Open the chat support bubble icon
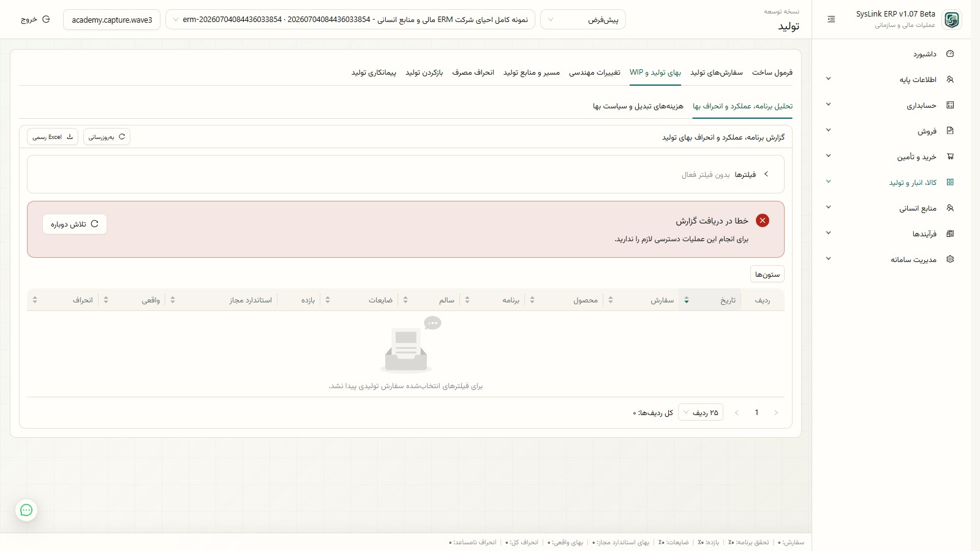 click(x=26, y=510)
